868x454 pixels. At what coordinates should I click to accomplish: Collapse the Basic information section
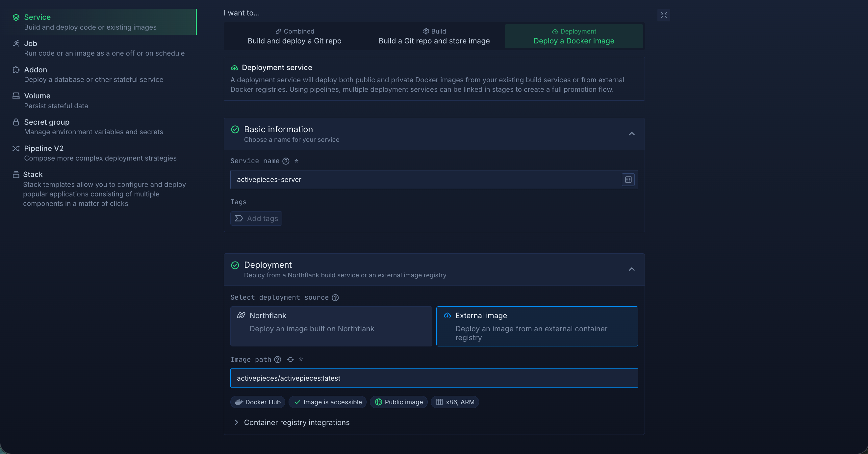(x=631, y=134)
